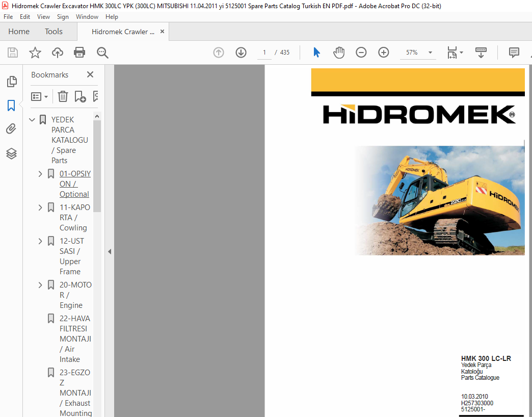Zoom in with plus icon
The width and height of the screenshot is (532, 417).
tap(383, 53)
